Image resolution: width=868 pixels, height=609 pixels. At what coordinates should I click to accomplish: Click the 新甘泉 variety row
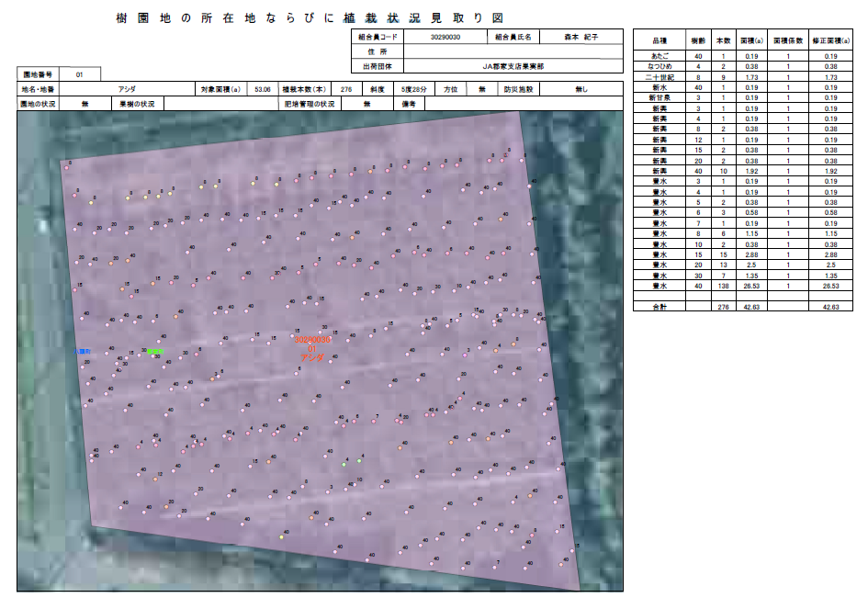point(659,97)
